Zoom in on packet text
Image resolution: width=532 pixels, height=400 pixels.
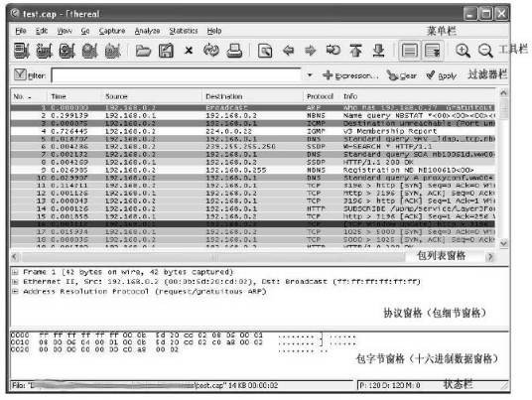[x=463, y=51]
